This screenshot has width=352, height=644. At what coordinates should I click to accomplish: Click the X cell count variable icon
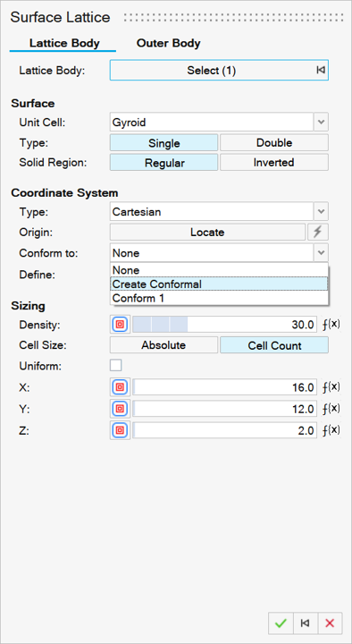[120, 387]
